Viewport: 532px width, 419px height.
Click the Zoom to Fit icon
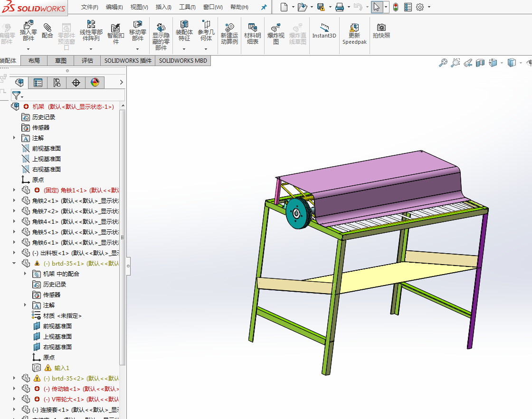click(x=443, y=63)
